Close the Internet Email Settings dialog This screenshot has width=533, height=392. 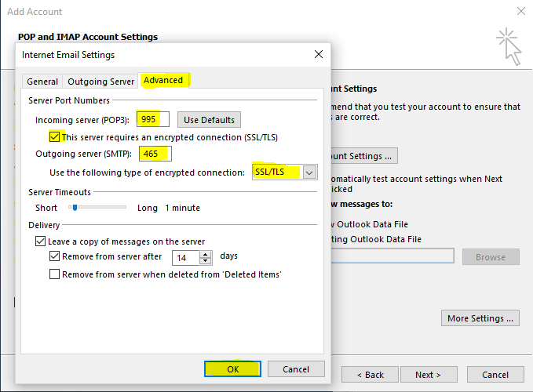[318, 55]
